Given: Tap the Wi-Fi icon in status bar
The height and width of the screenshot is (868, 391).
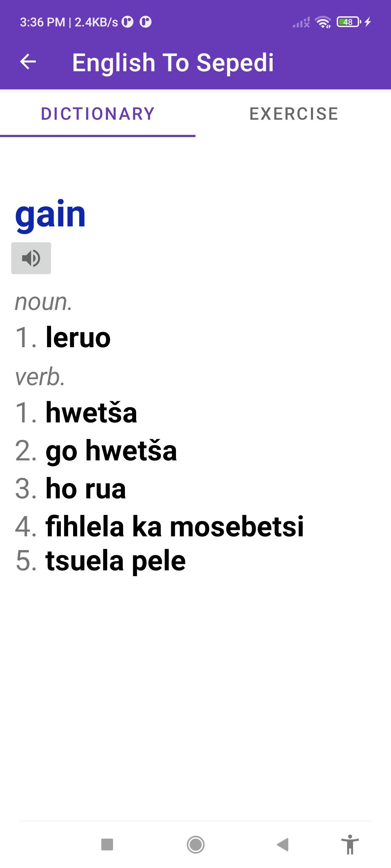Looking at the screenshot, I should coord(322,22).
